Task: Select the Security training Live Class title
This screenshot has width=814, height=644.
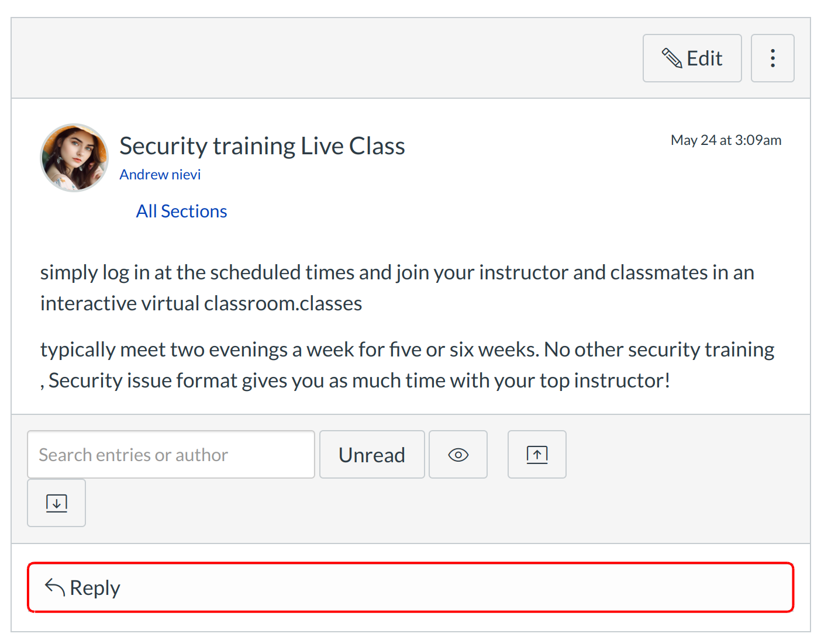Action: 262,146
